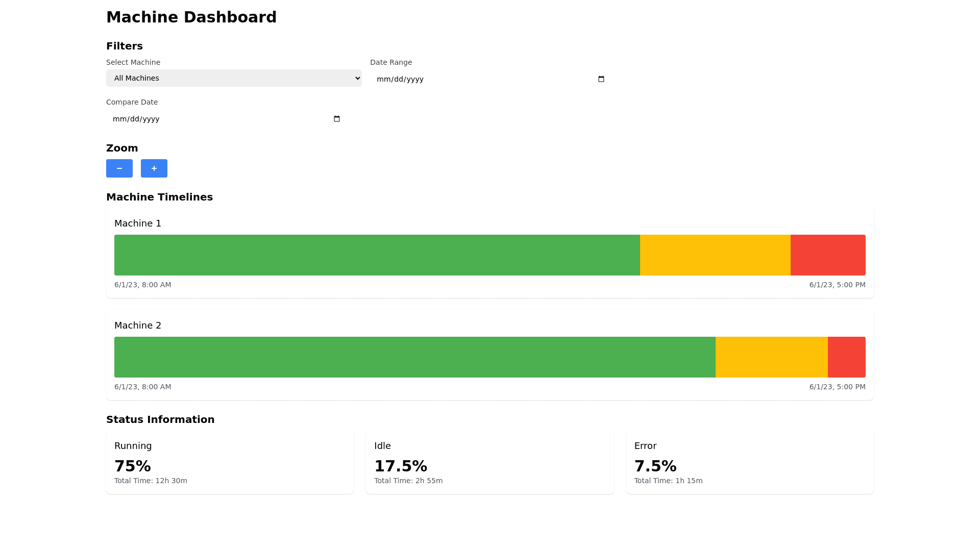
Task: Click the Machine 2 timeline title
Action: coord(138,325)
